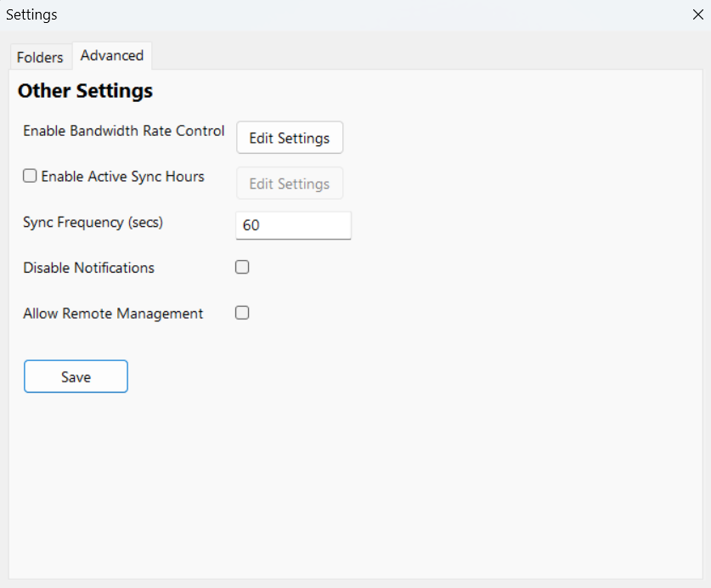Click the 'Enable Active Sync Hours' label text
The height and width of the screenshot is (588, 711).
[122, 177]
